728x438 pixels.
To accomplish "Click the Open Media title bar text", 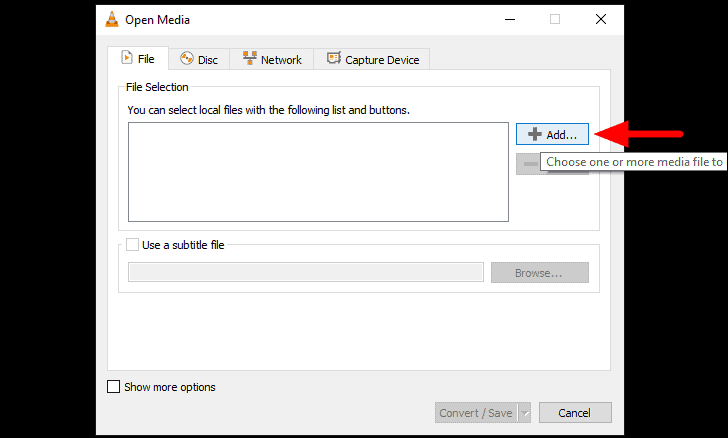I will point(157,20).
